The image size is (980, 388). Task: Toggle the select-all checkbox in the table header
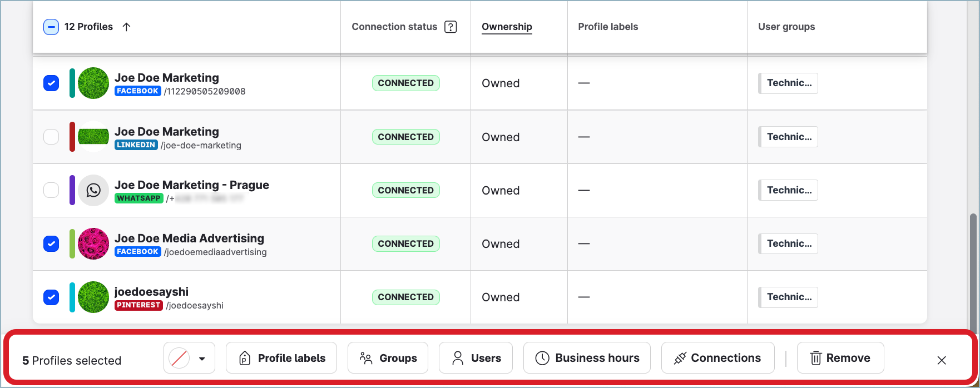(51, 27)
